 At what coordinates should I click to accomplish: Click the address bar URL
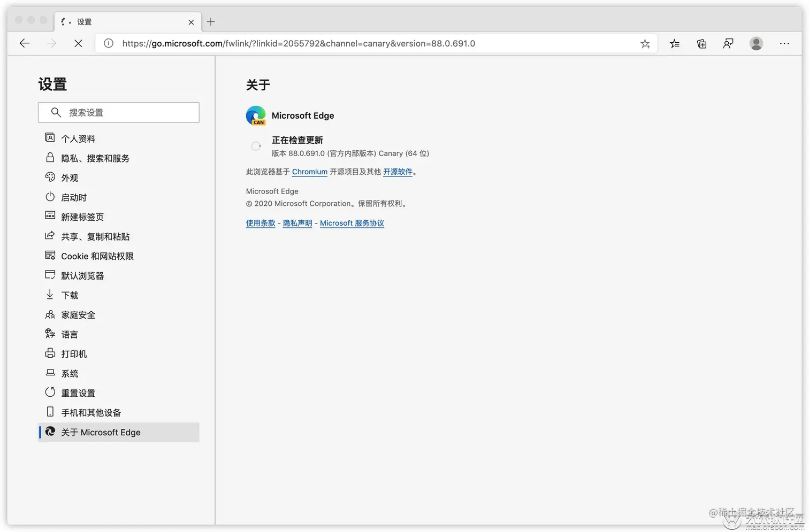[x=299, y=43]
